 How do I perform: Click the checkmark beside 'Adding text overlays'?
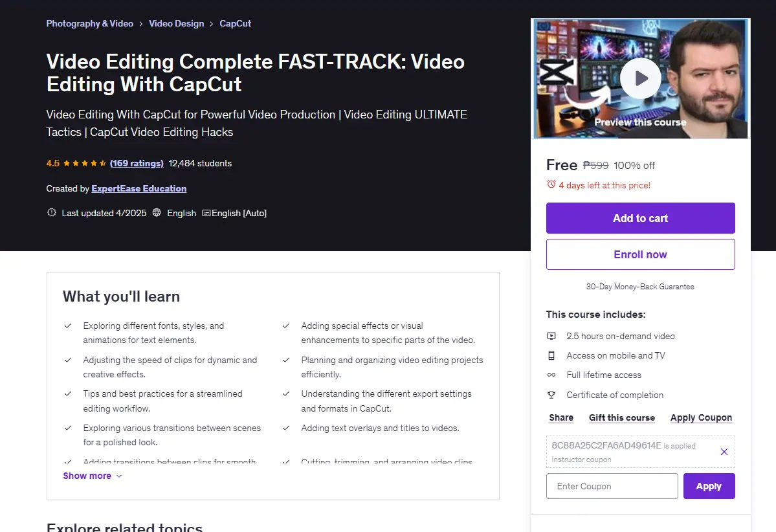(x=286, y=428)
